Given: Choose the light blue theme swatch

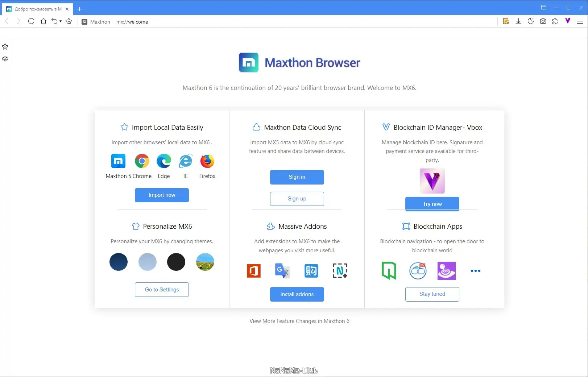Looking at the screenshot, I should coord(148,262).
